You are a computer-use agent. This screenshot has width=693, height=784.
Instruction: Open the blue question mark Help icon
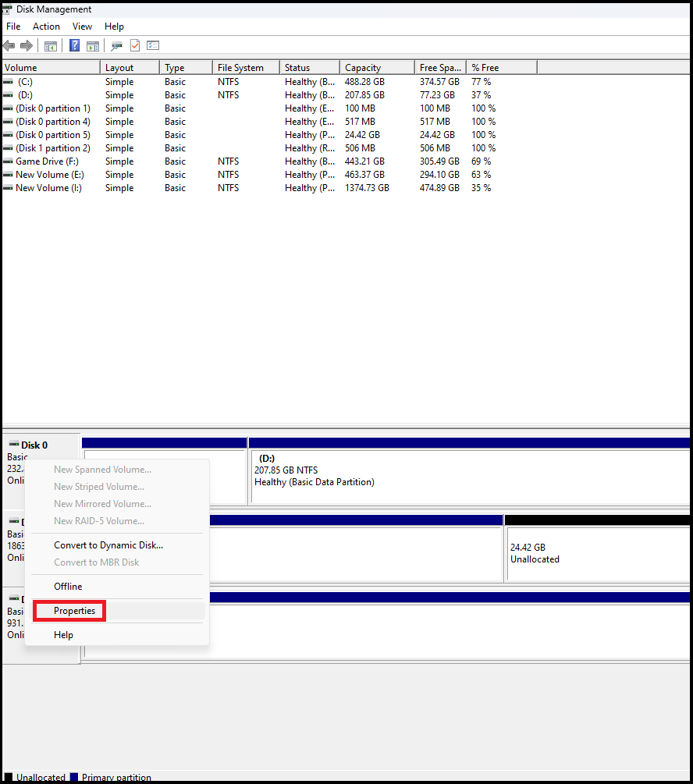point(75,46)
